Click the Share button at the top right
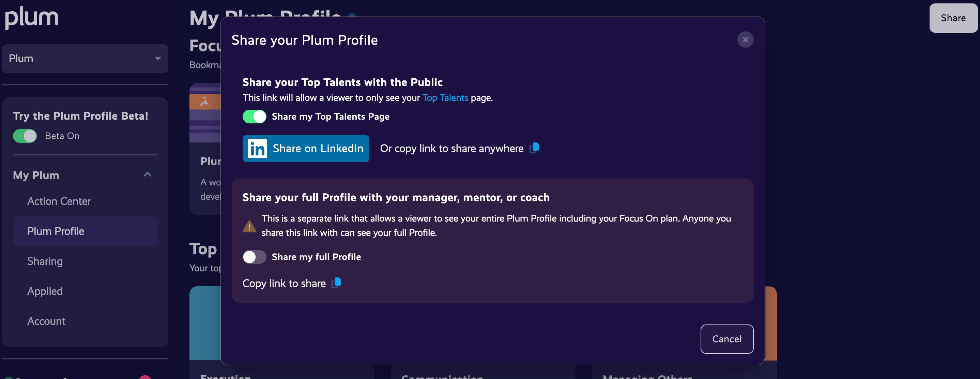Image resolution: width=980 pixels, height=379 pixels. point(953,17)
